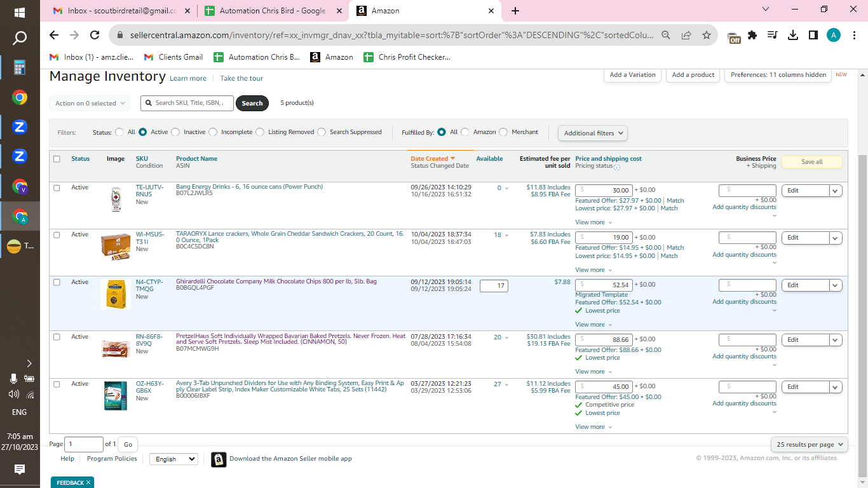Screen dimensions: 868x488
Task: Open the Chris Profit Checker bookmark
Action: pos(407,57)
